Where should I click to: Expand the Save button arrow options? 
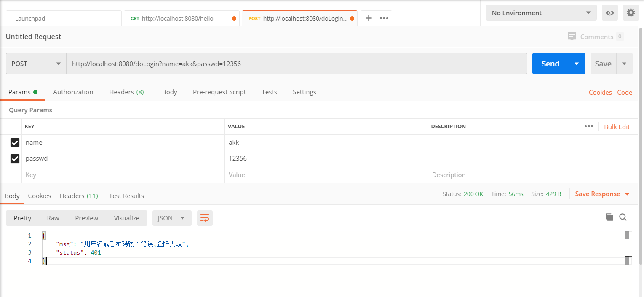(x=624, y=64)
